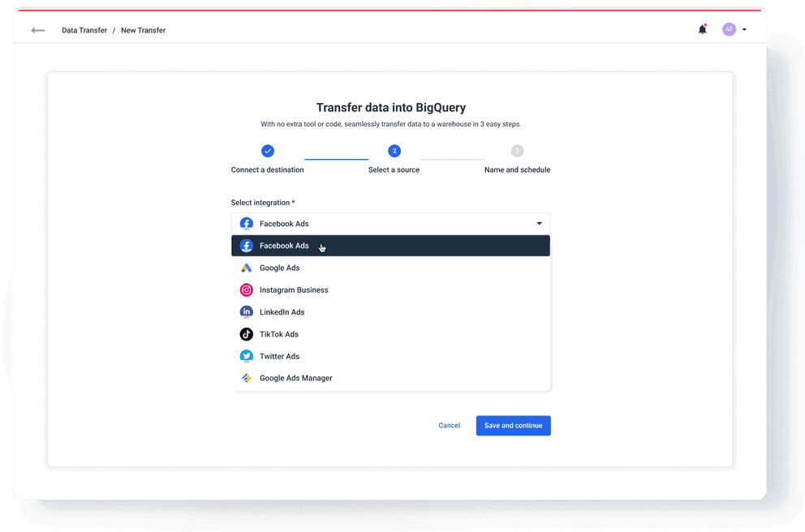
Task: Select the Twitter Ads icon
Action: [246, 355]
